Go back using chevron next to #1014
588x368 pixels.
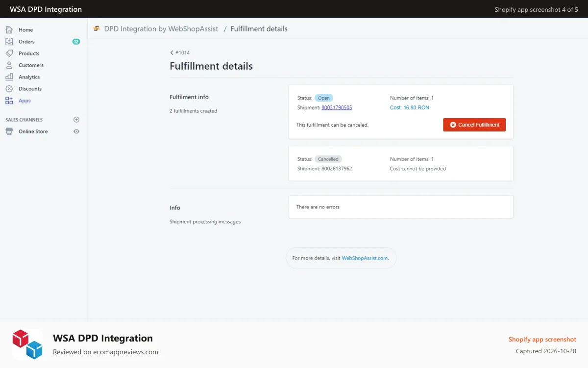coord(172,53)
